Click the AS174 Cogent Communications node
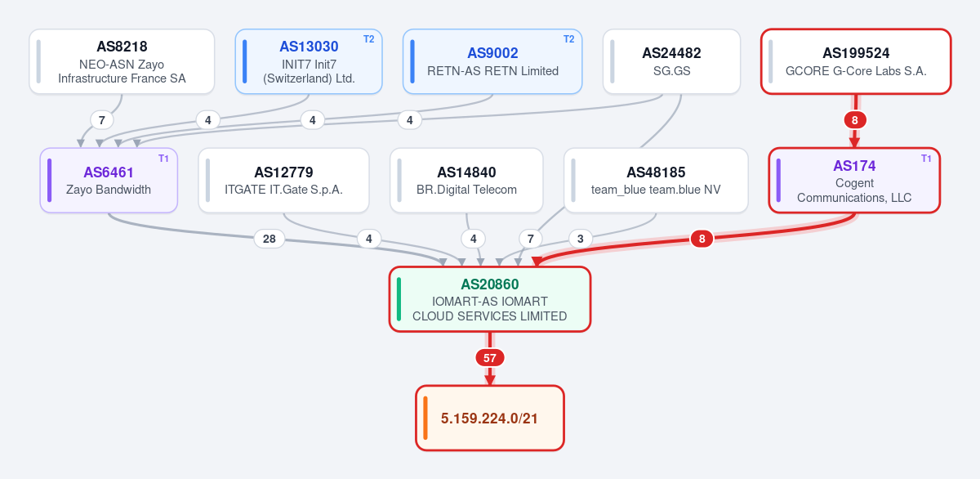Image resolution: width=980 pixels, height=479 pixels. pos(854,181)
